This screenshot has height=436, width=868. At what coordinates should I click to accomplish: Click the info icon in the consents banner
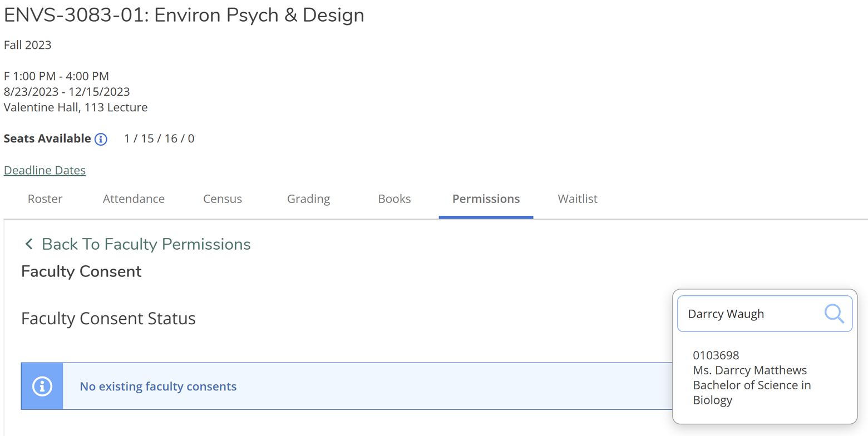pos(42,386)
